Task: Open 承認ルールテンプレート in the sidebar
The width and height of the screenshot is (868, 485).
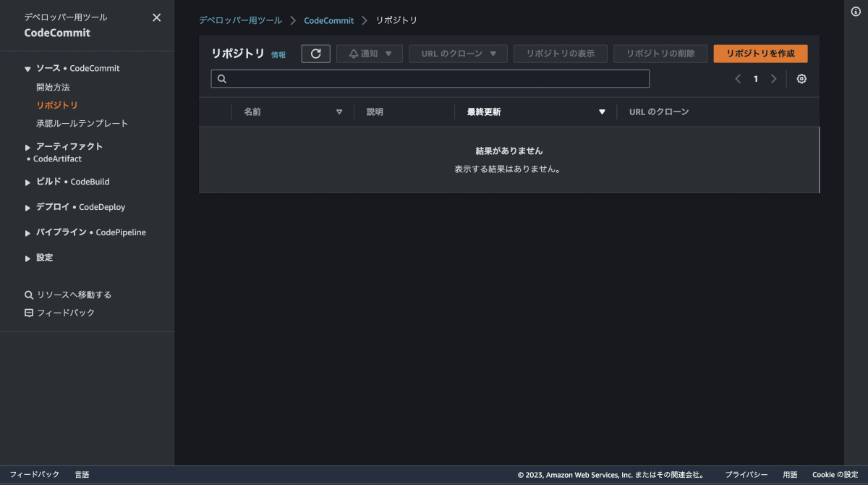Action: click(82, 123)
